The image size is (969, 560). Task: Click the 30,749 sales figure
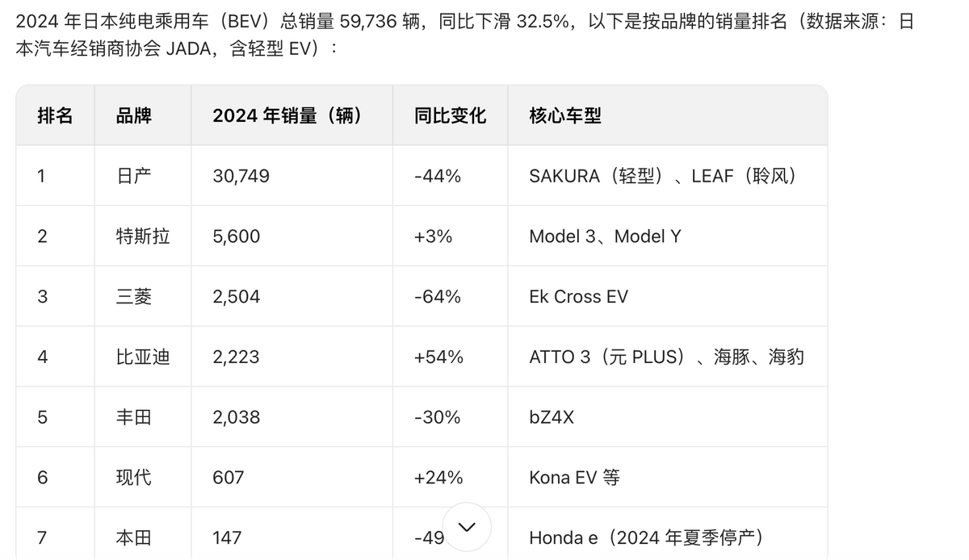tap(241, 176)
